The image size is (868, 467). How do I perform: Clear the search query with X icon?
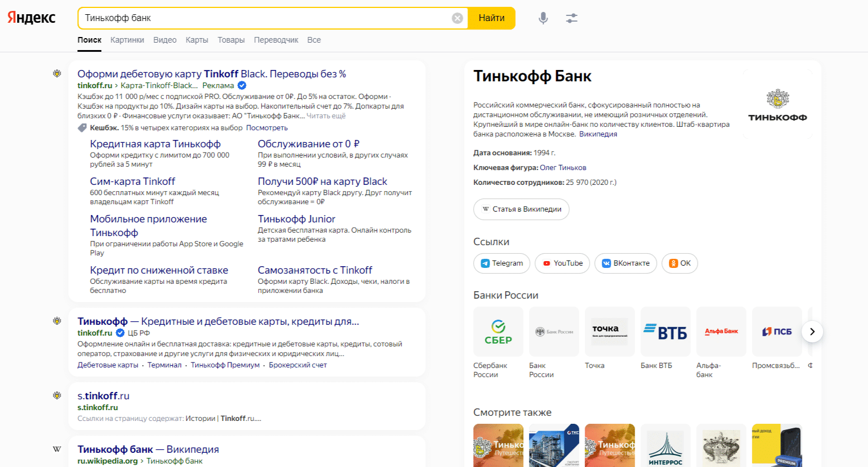pos(457,18)
